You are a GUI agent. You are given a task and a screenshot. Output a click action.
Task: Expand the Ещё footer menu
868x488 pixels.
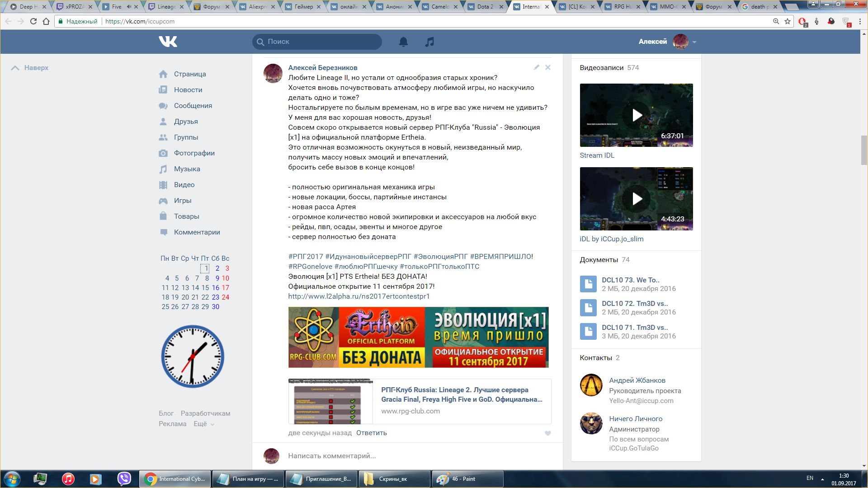[204, 424]
